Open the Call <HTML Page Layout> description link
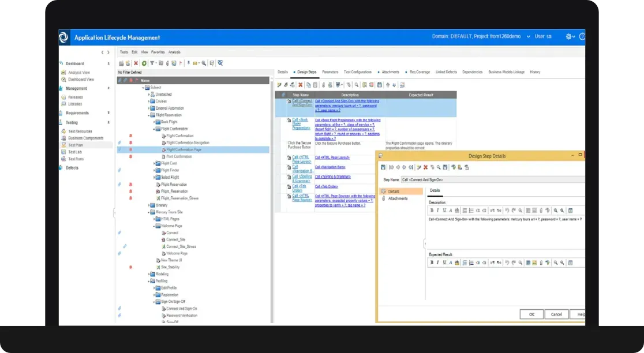 pyautogui.click(x=332, y=157)
